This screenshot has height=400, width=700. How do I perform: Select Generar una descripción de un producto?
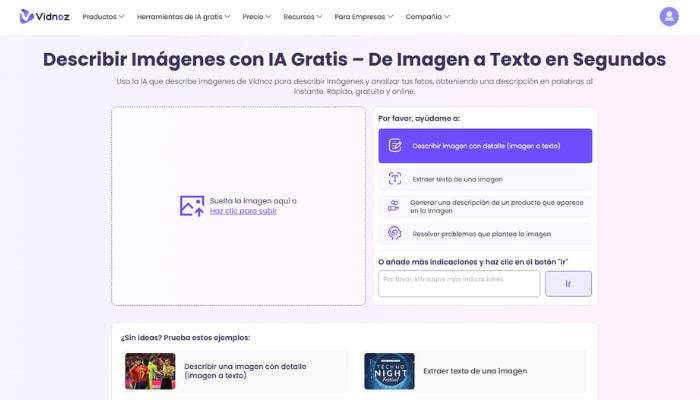tap(485, 206)
